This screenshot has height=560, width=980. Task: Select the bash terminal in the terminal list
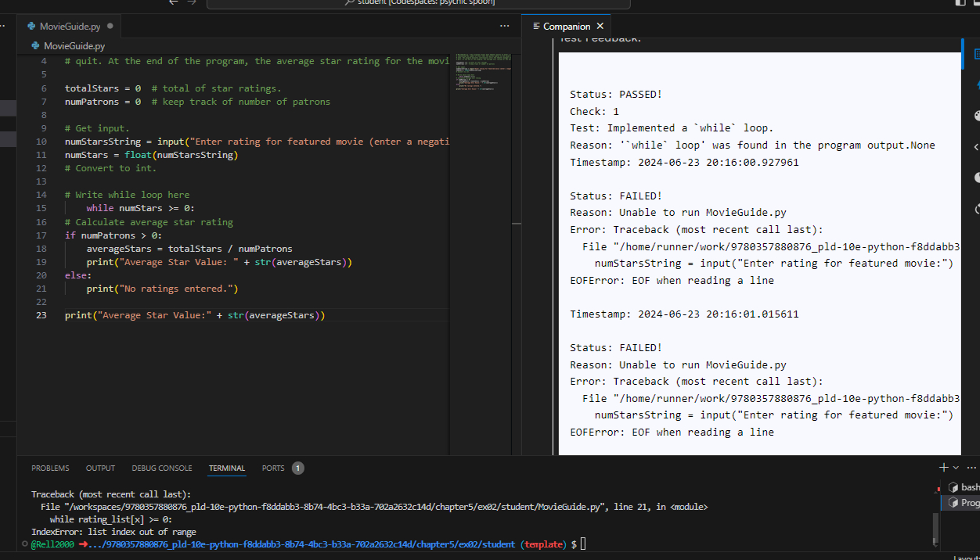coord(969,486)
